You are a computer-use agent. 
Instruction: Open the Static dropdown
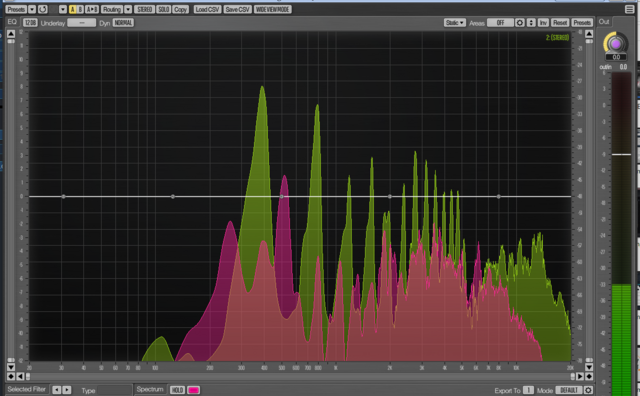[x=455, y=22]
